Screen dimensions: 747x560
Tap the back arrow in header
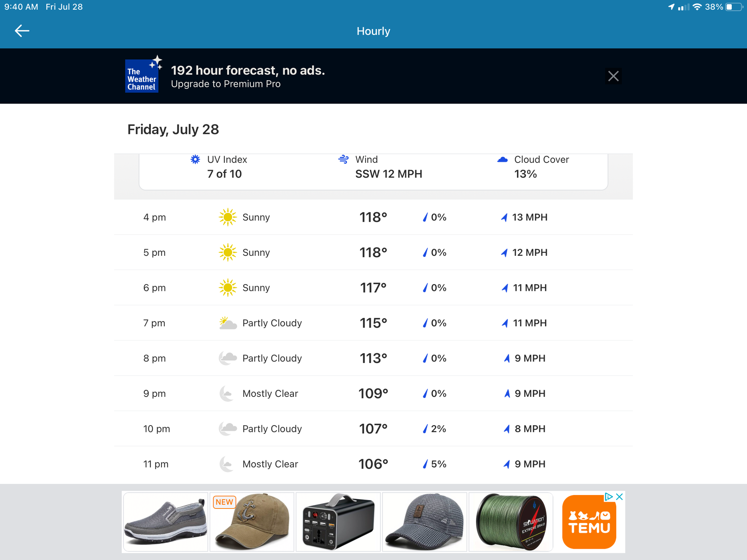pyautogui.click(x=22, y=31)
